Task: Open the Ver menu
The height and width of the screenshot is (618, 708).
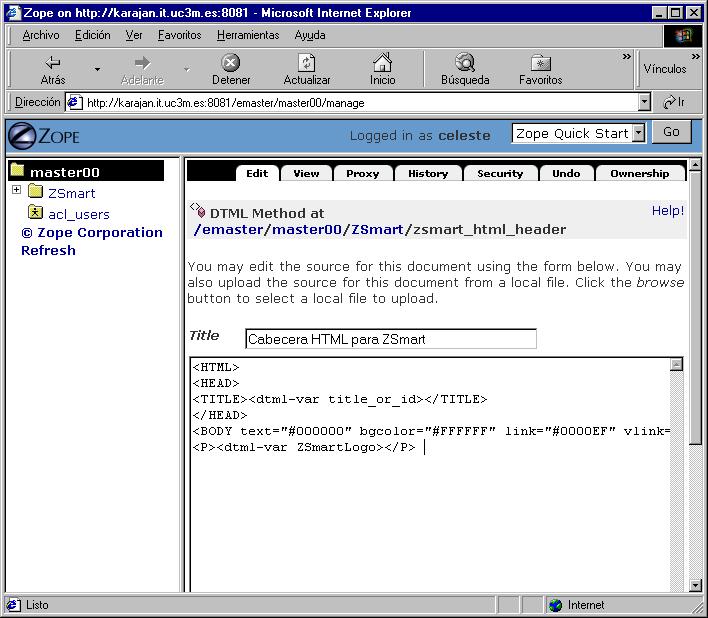Action: [x=134, y=35]
